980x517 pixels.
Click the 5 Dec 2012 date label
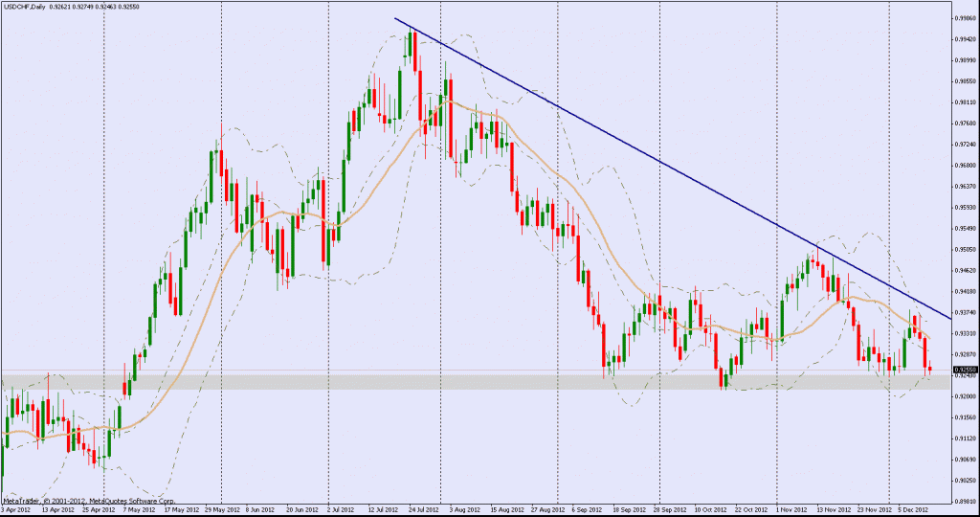(x=914, y=510)
